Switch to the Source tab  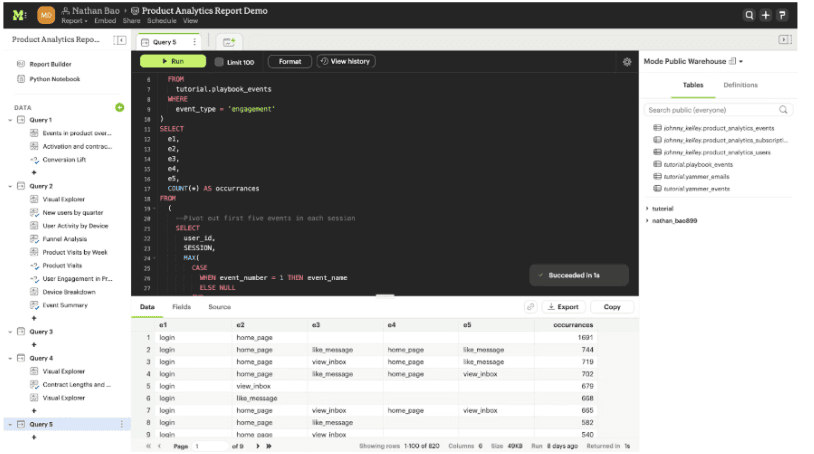coord(220,307)
